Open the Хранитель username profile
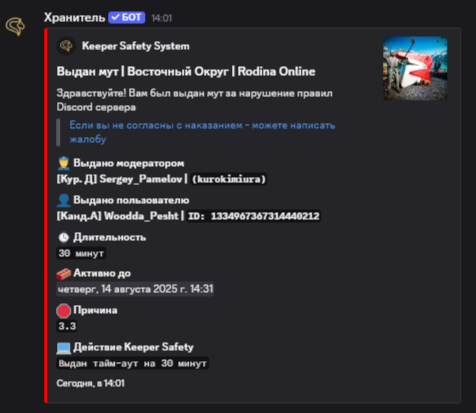 (x=74, y=17)
